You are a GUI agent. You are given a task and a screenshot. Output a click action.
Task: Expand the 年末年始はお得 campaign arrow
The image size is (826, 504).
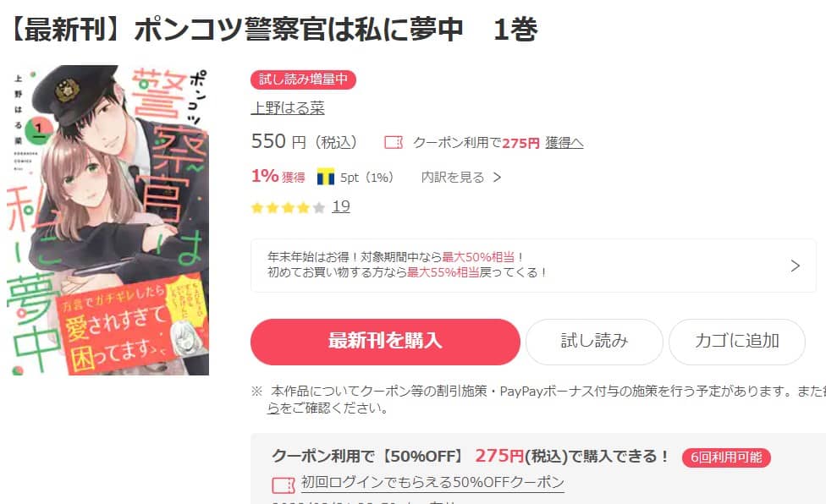click(x=795, y=266)
